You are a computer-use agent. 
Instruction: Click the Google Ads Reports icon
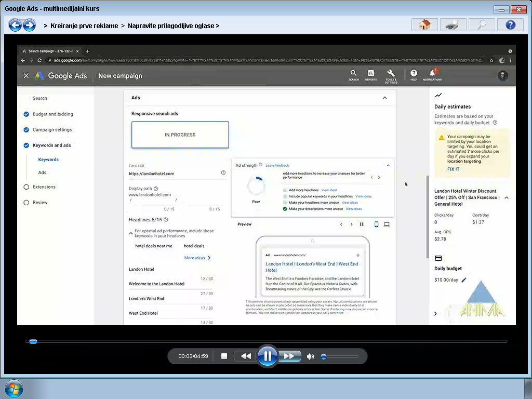371,75
